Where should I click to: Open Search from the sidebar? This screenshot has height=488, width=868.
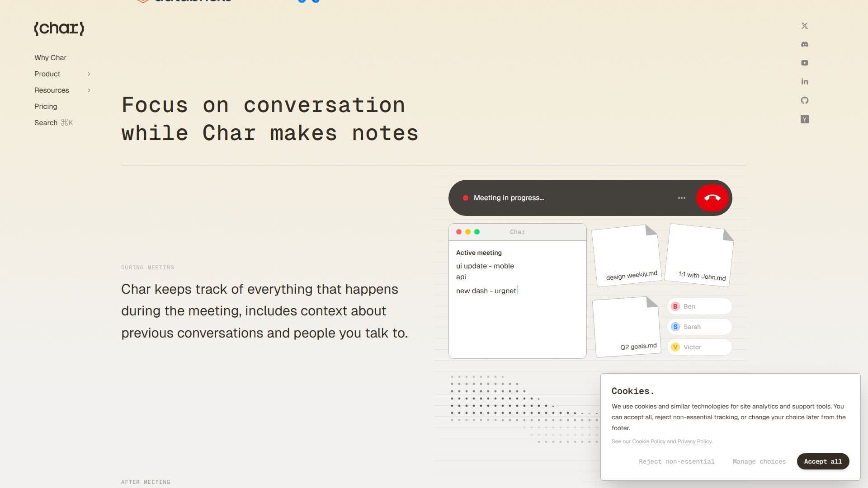(x=53, y=123)
